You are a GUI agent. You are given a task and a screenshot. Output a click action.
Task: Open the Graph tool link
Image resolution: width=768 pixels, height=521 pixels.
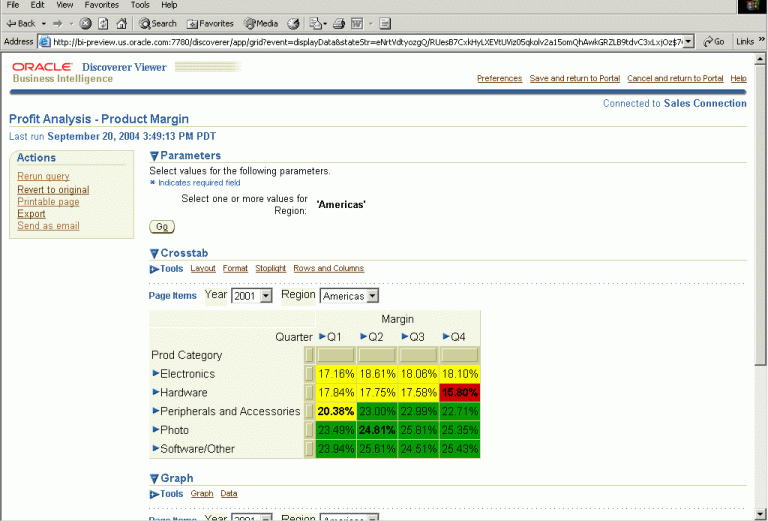[x=202, y=494]
